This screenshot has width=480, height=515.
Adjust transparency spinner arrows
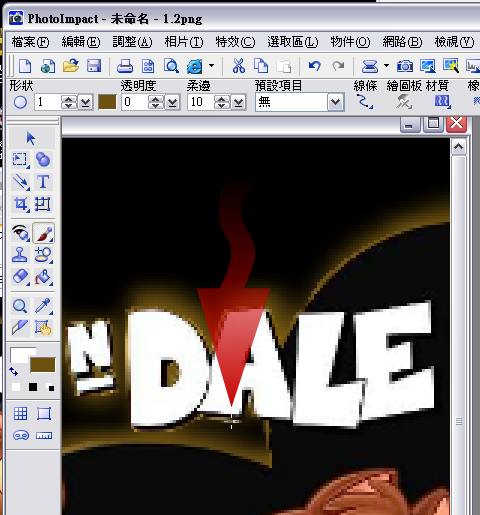(x=155, y=102)
